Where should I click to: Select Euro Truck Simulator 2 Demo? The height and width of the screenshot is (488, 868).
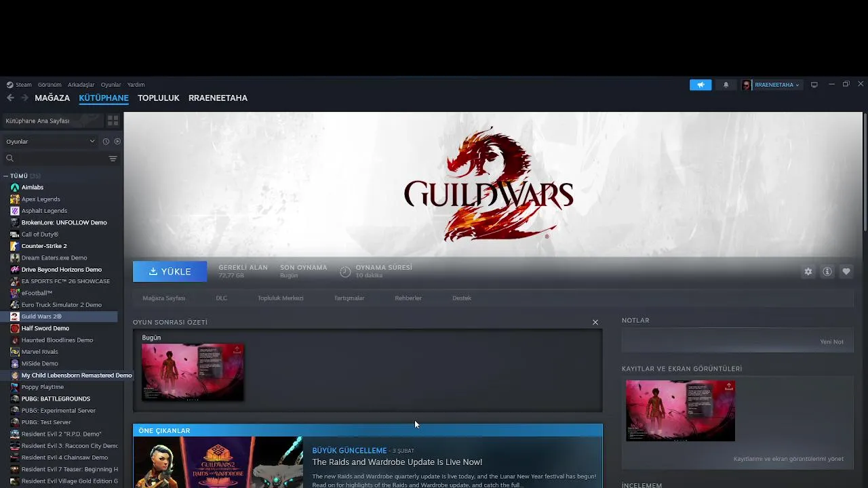(61, 305)
